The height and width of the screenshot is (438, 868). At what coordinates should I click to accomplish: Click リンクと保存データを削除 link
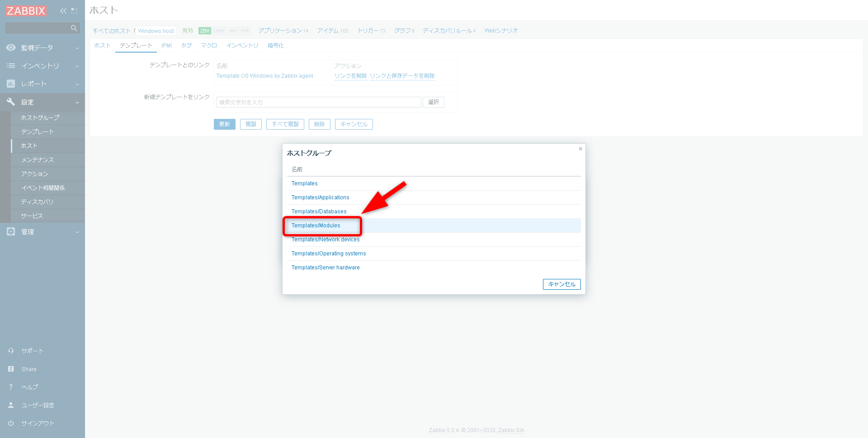(402, 76)
